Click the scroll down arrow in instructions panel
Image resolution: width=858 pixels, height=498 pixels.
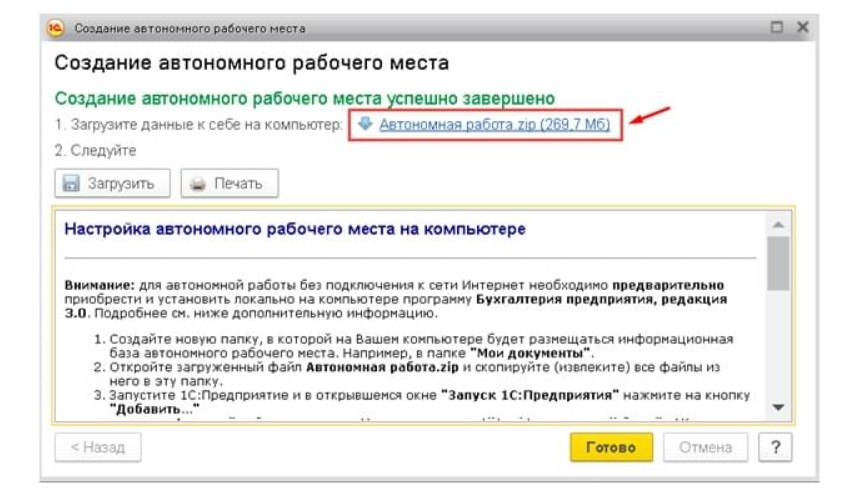778,407
